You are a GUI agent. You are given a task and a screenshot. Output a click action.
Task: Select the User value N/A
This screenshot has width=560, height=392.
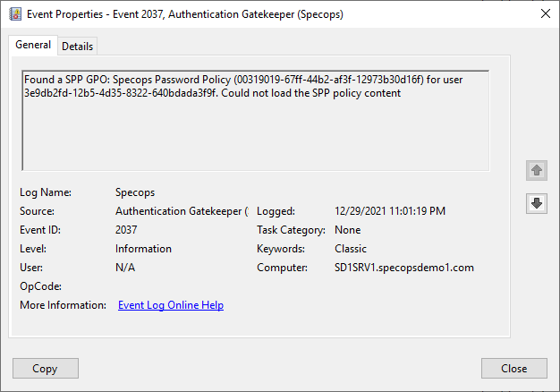[125, 268]
